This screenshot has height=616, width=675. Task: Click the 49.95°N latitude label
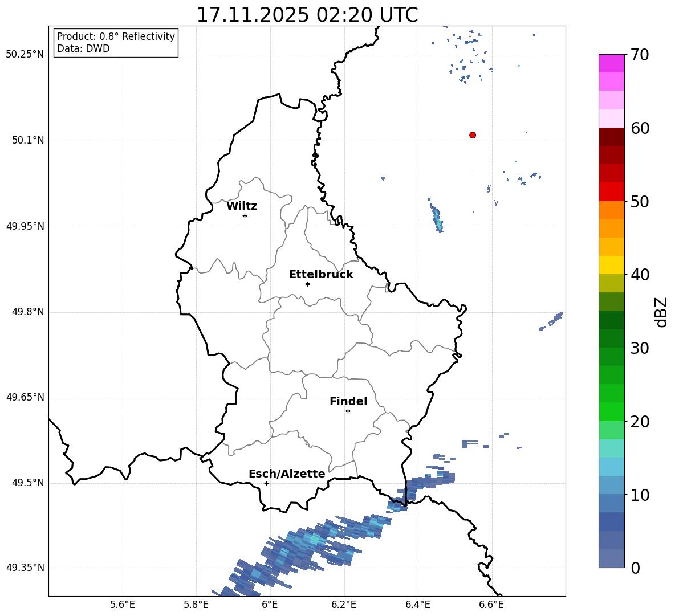point(25,226)
